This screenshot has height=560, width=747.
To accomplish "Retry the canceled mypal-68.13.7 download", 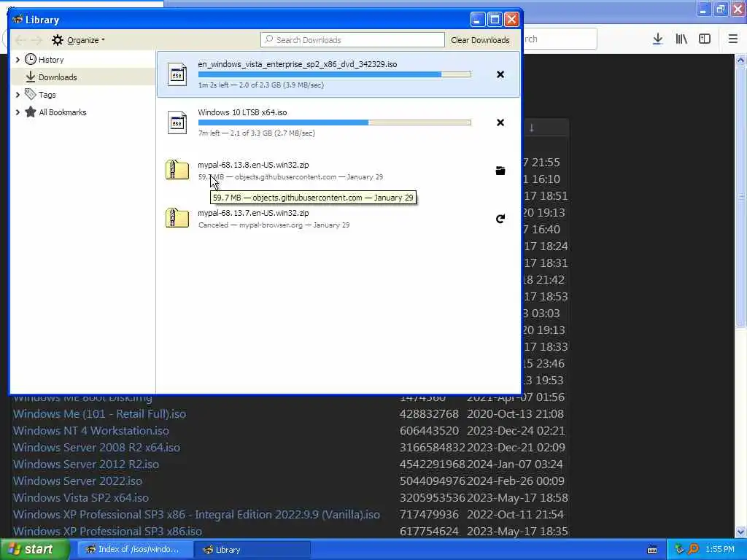I will (x=500, y=219).
